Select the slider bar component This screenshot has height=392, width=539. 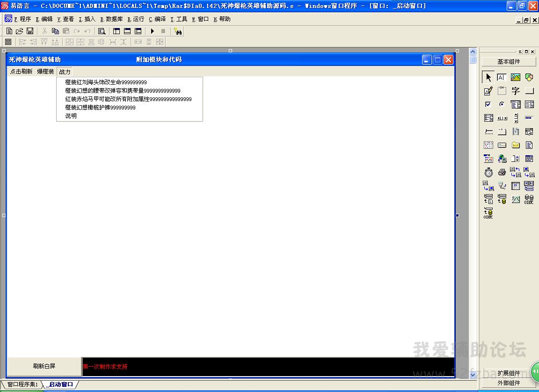pos(488,131)
